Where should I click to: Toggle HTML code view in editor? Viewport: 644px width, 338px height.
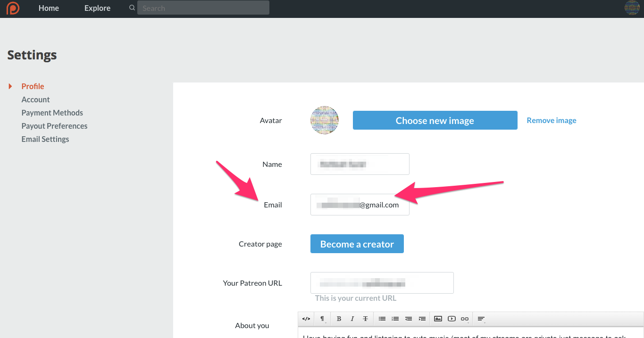[306, 319]
